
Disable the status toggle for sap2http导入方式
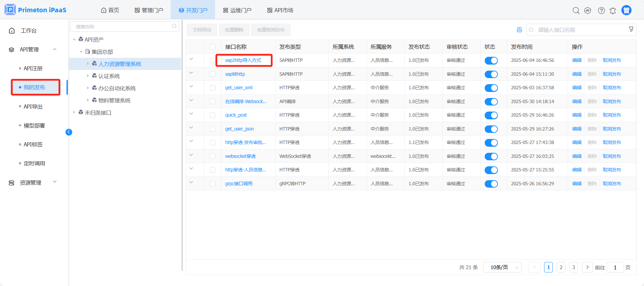pyautogui.click(x=491, y=61)
